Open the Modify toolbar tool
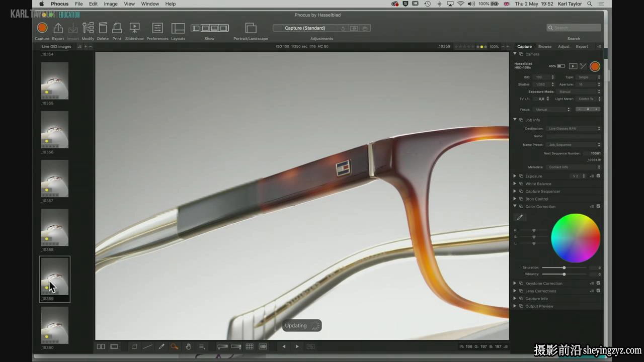Viewport: 644px width, 362px height. [88, 28]
